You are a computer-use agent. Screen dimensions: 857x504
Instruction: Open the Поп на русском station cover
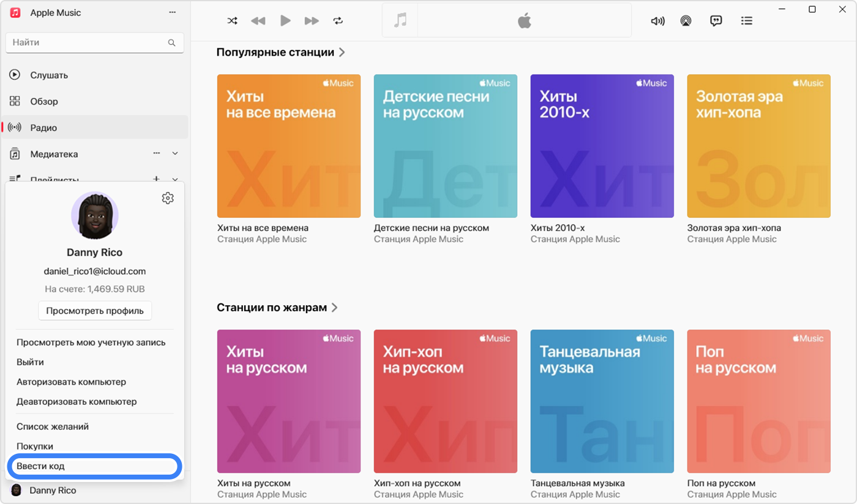(759, 401)
